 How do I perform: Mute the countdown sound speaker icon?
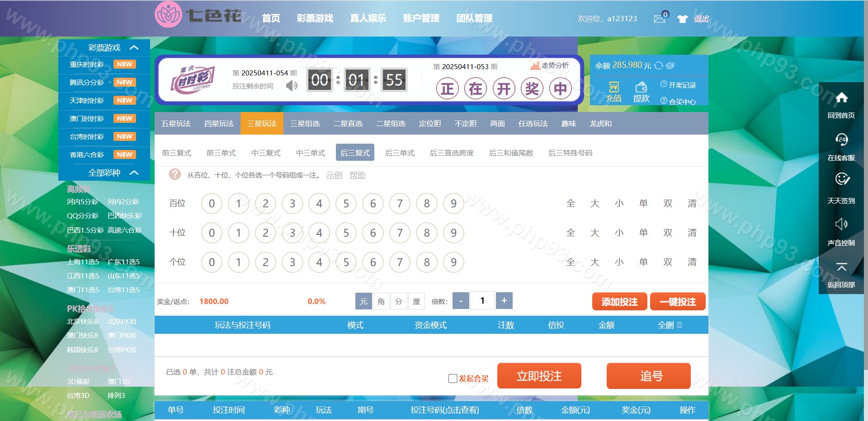click(292, 85)
